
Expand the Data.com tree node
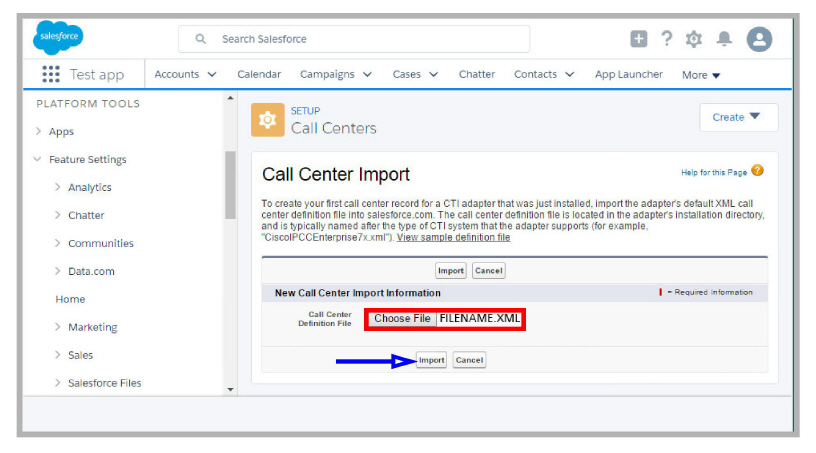[x=57, y=271]
